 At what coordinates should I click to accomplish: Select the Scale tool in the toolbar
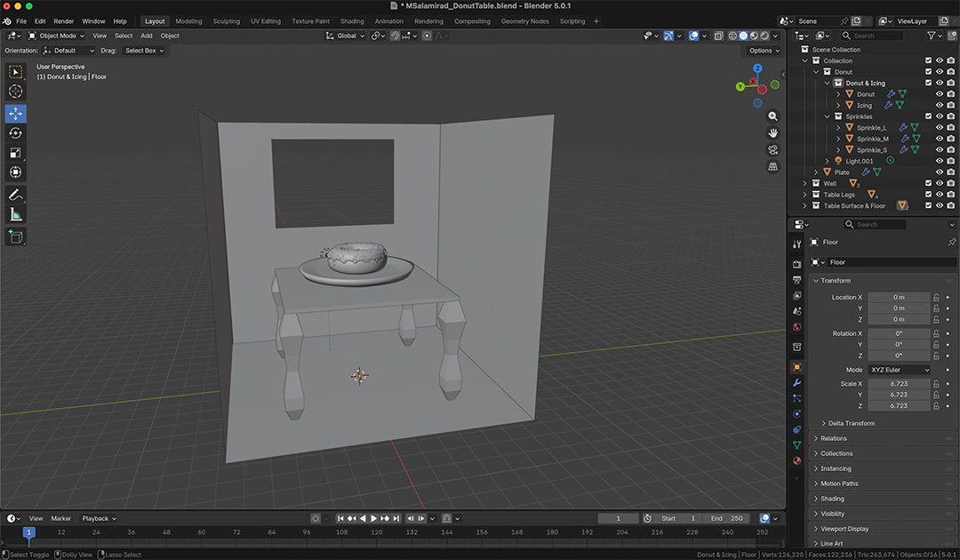[x=15, y=152]
